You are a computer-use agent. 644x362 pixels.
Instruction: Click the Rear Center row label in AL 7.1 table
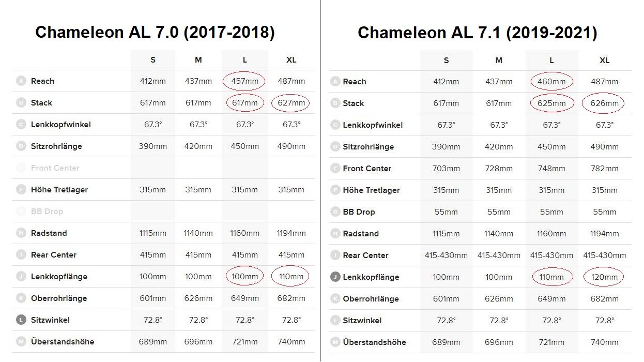click(365, 255)
